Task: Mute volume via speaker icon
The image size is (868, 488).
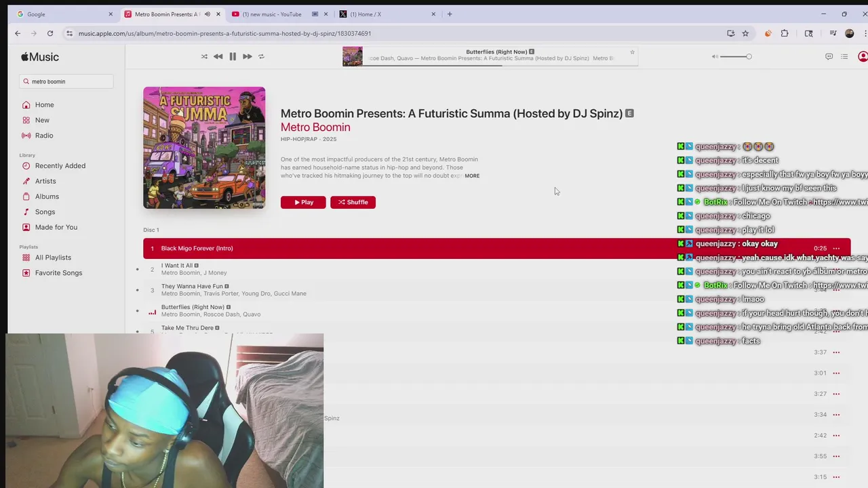Action: coord(715,56)
